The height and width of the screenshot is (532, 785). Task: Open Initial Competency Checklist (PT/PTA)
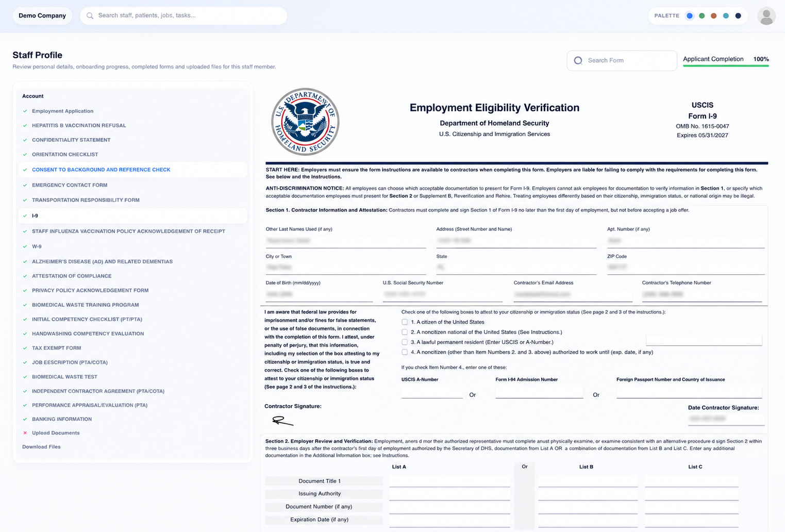tap(87, 319)
